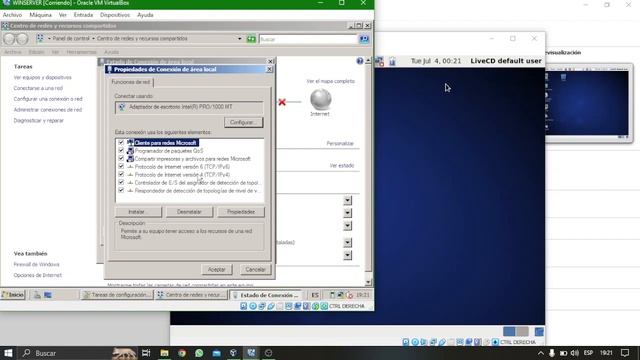Click scrollbar down arrow in network center
This screenshot has height=360, width=640.
(x=368, y=282)
